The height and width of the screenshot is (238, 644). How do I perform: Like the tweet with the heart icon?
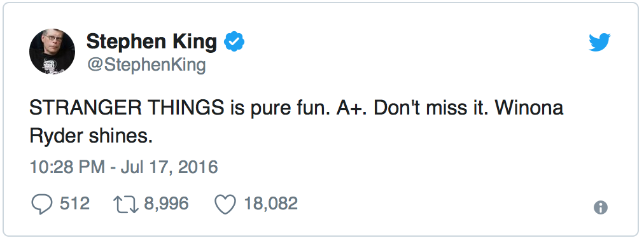coord(225,204)
